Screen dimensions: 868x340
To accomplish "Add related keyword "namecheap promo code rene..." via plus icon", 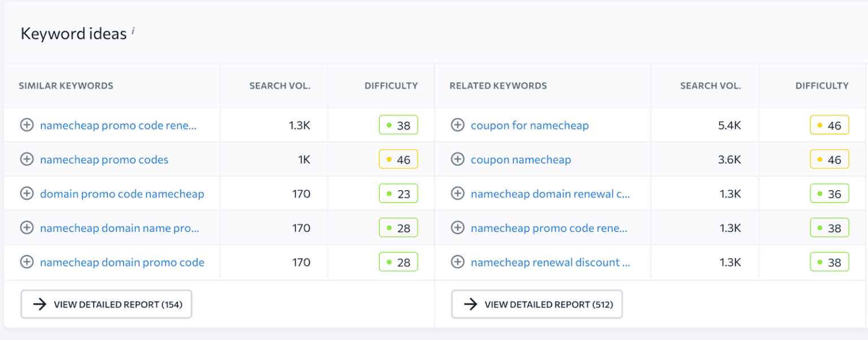I will coord(457,228).
